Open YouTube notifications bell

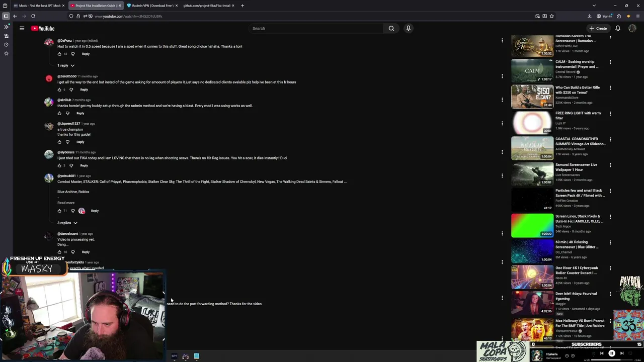click(618, 29)
